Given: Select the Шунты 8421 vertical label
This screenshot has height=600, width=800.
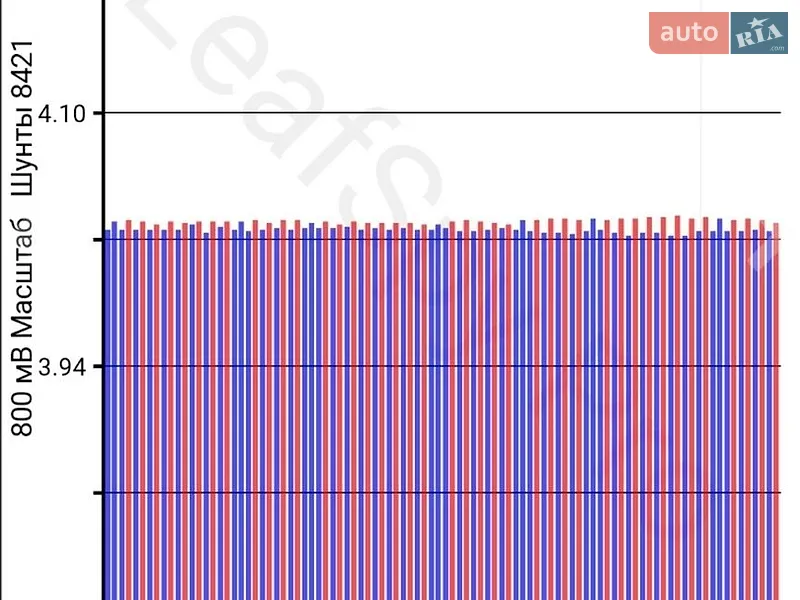Looking at the screenshot, I should pyautogui.click(x=22, y=118).
